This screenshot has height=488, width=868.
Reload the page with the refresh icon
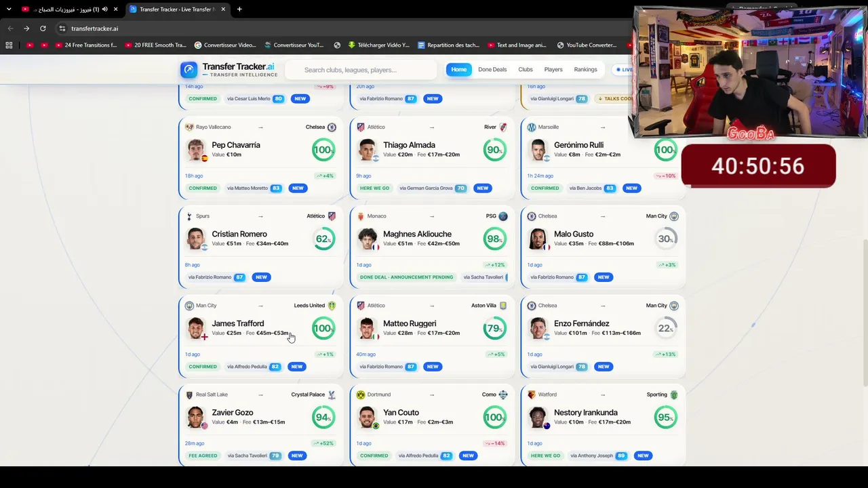pyautogui.click(x=43, y=28)
